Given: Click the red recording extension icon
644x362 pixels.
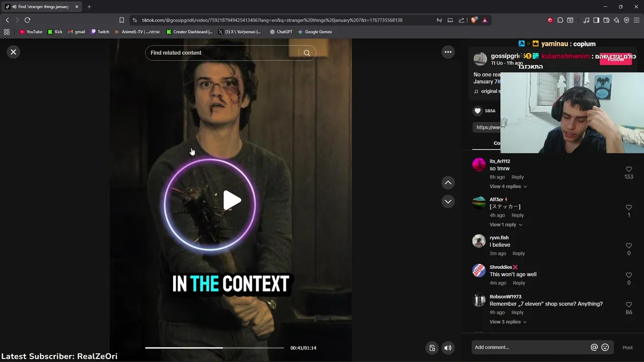Looking at the screenshot, I should [x=550, y=20].
